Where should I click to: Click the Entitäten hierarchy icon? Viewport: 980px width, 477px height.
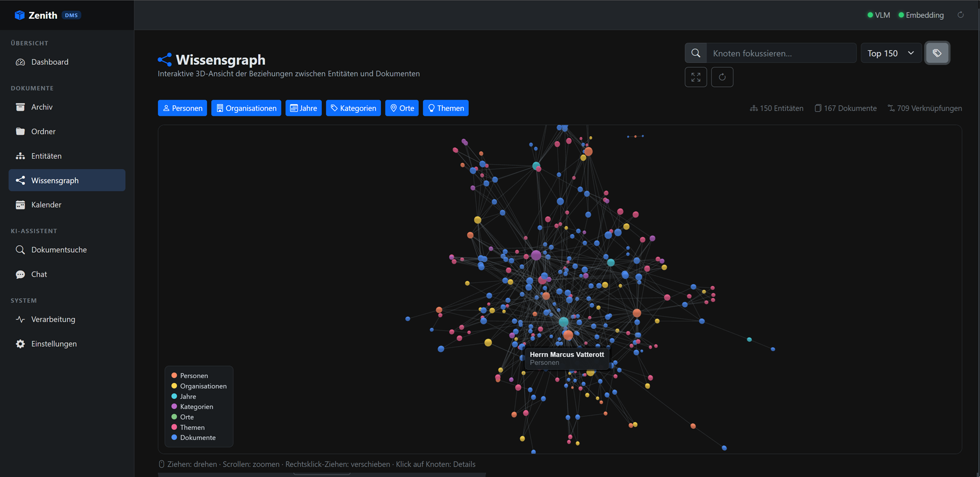(x=20, y=156)
